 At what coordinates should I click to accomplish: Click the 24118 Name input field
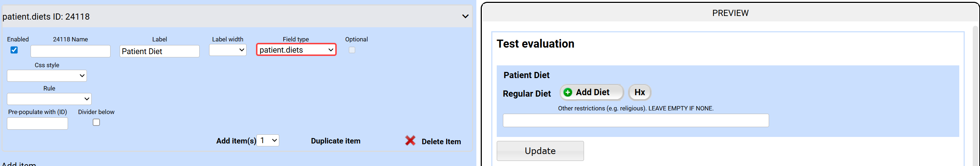[x=71, y=51]
